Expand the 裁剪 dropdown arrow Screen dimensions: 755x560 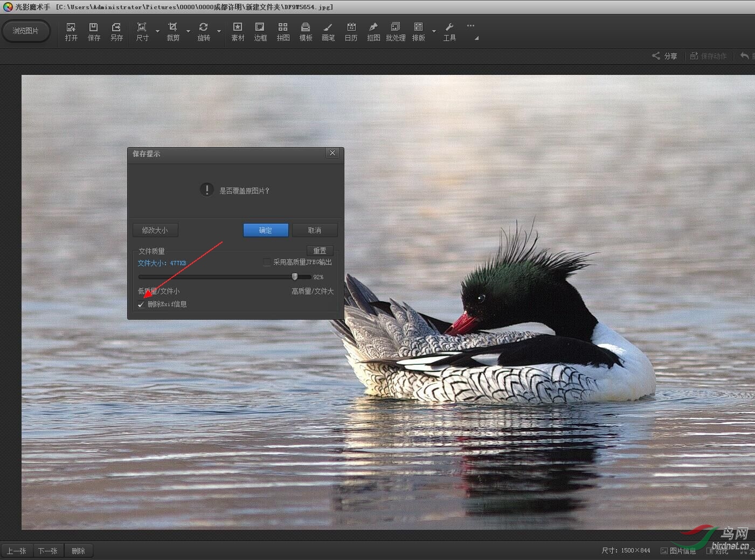pyautogui.click(x=188, y=31)
